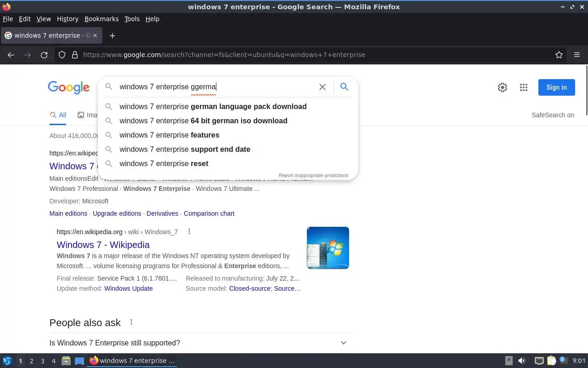Open the Windows 7 - Wikipedia result
This screenshot has height=368, width=588.
click(x=103, y=245)
